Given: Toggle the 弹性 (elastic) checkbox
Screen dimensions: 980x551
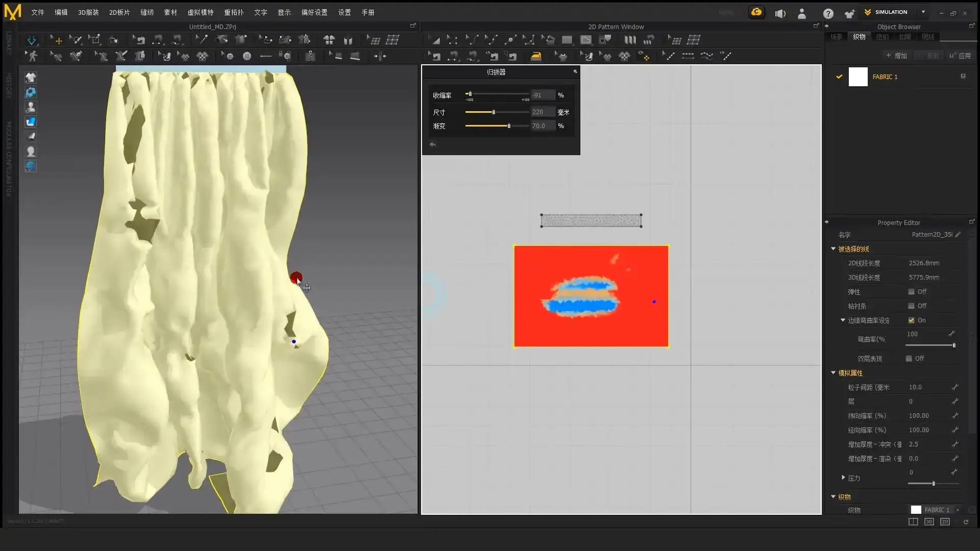Looking at the screenshot, I should click(911, 292).
